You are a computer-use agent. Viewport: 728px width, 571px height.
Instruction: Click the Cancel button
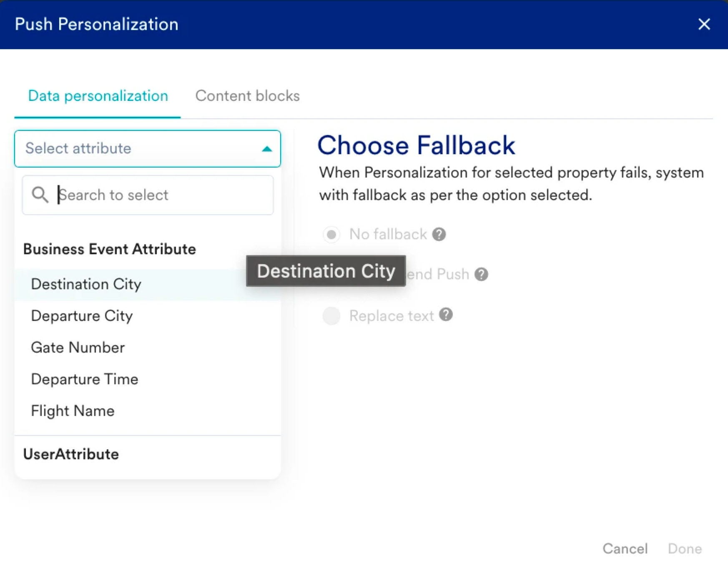coord(625,548)
